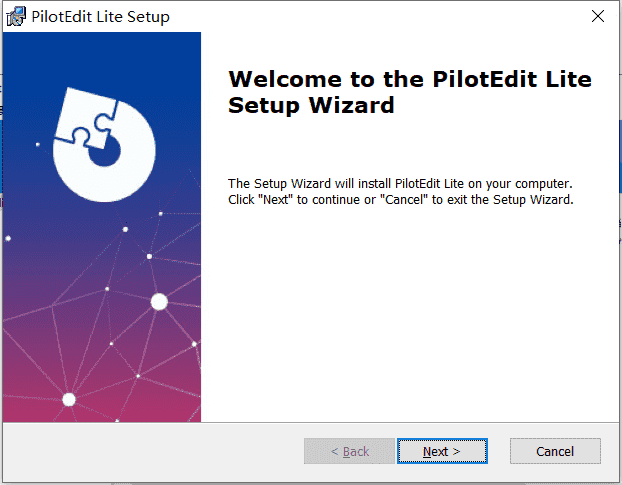The height and width of the screenshot is (485, 622).
Task: Click the 'Setup Wizard' second heading line
Action: click(311, 105)
